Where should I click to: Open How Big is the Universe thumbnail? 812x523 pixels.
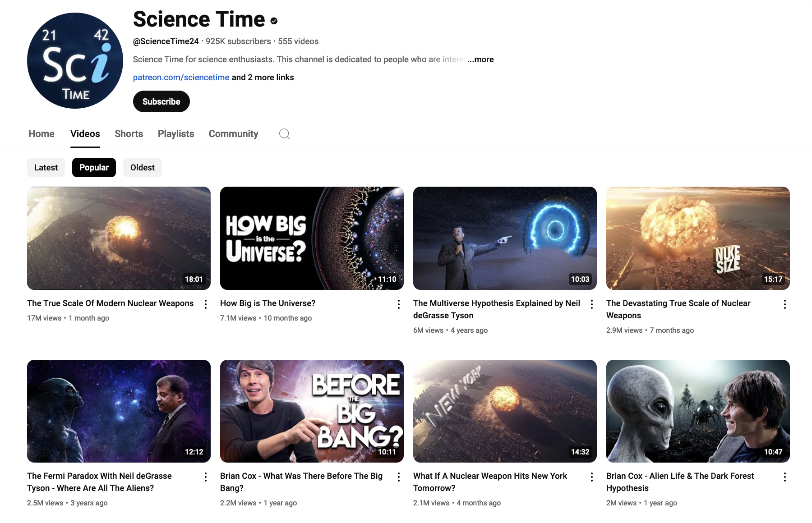(312, 238)
